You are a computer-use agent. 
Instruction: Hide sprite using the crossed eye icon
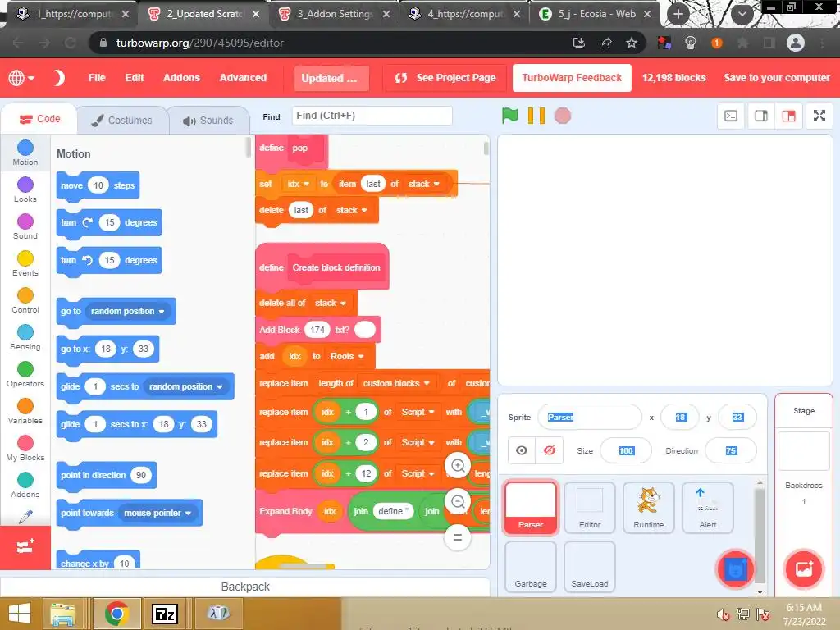tap(549, 450)
